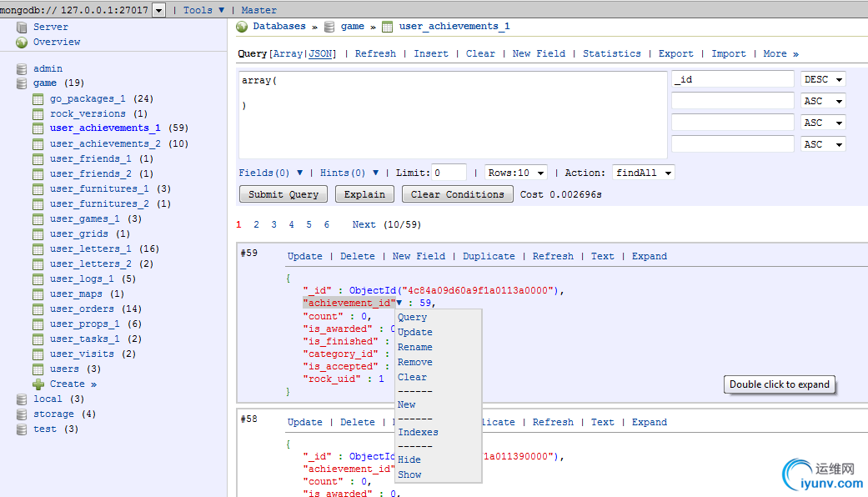Choose Hide from the field context menu
This screenshot has height=497, width=868.
click(x=409, y=460)
